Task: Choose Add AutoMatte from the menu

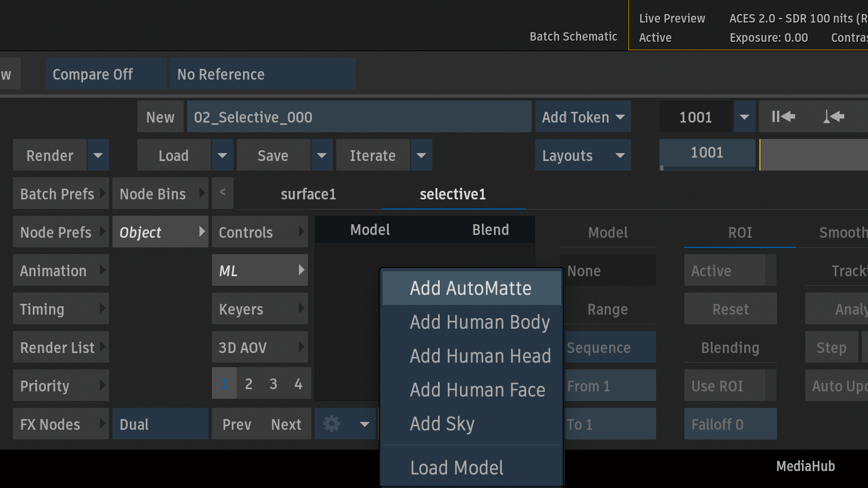Action: [471, 288]
